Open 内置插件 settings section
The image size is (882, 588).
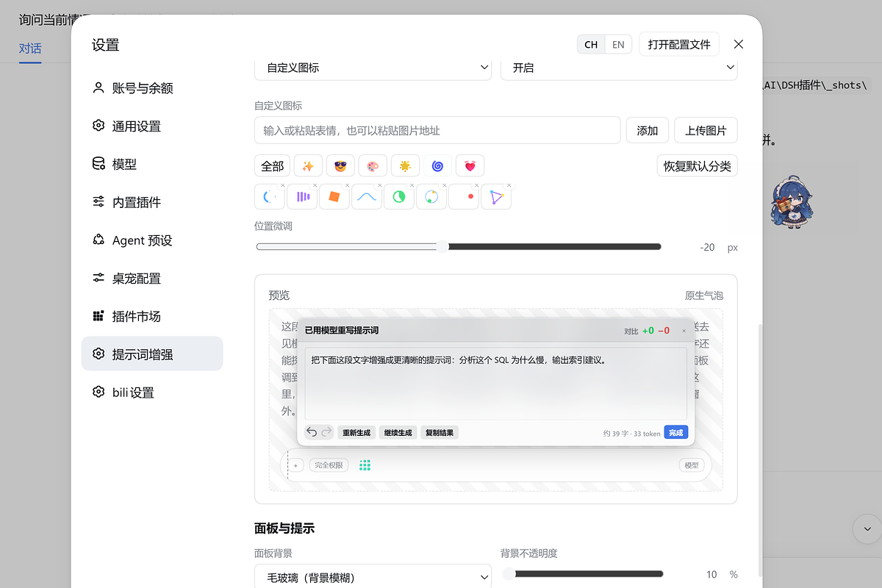pos(152,202)
